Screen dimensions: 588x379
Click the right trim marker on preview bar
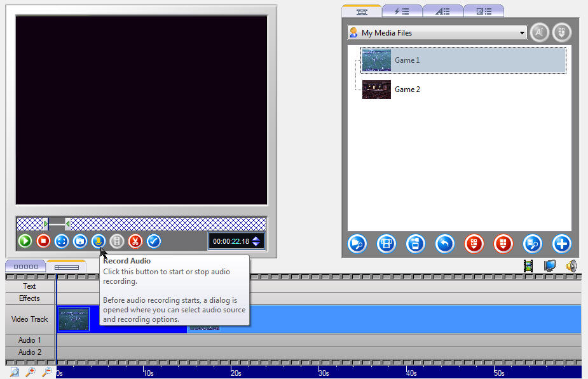67,224
